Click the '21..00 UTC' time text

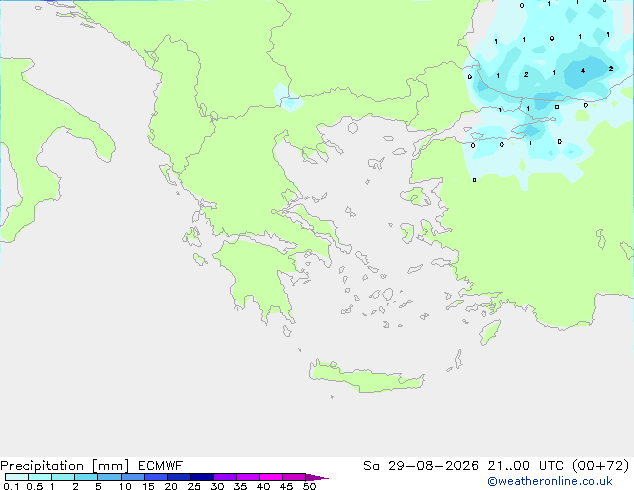click(x=525, y=466)
